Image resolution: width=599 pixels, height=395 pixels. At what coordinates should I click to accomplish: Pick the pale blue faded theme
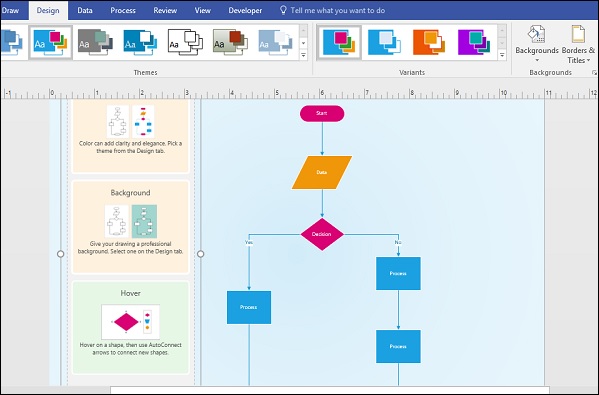(x=275, y=42)
